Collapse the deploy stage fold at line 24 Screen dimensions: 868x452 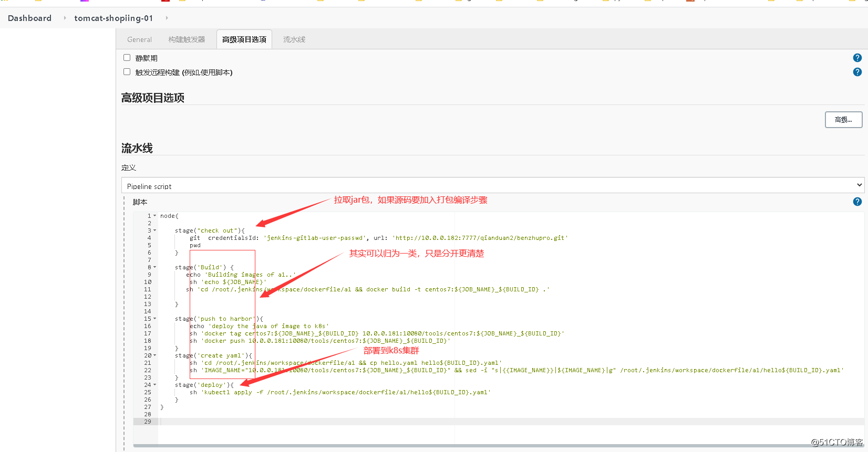pos(154,385)
